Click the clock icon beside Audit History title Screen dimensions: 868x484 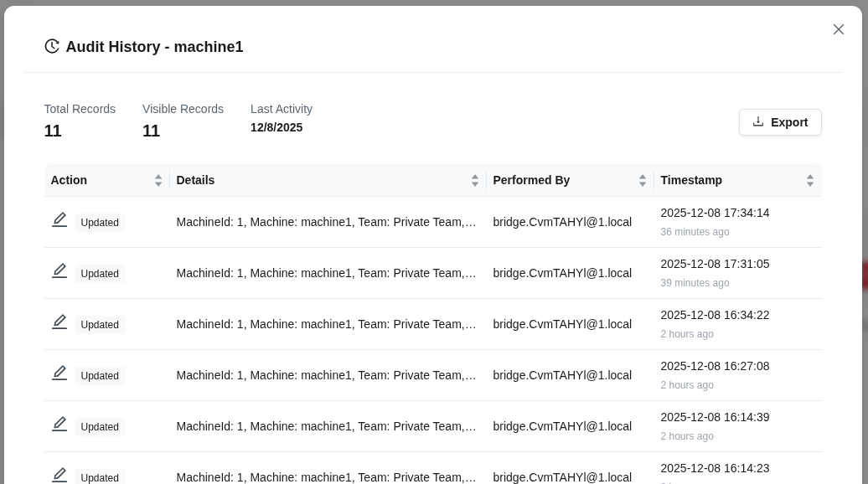click(x=52, y=46)
